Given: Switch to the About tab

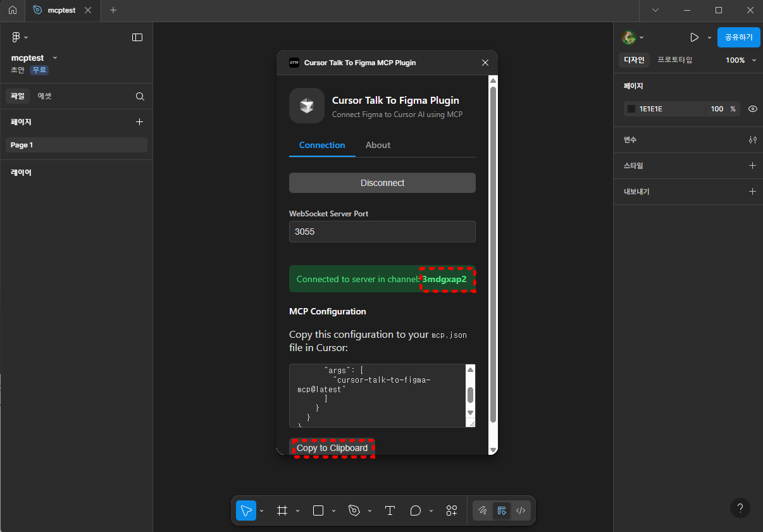Looking at the screenshot, I should [x=378, y=145].
